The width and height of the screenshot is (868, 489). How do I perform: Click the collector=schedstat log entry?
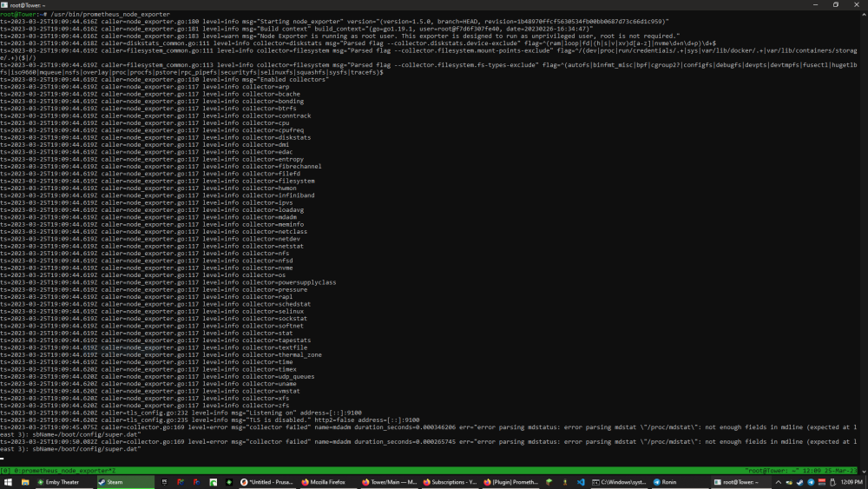(x=155, y=304)
